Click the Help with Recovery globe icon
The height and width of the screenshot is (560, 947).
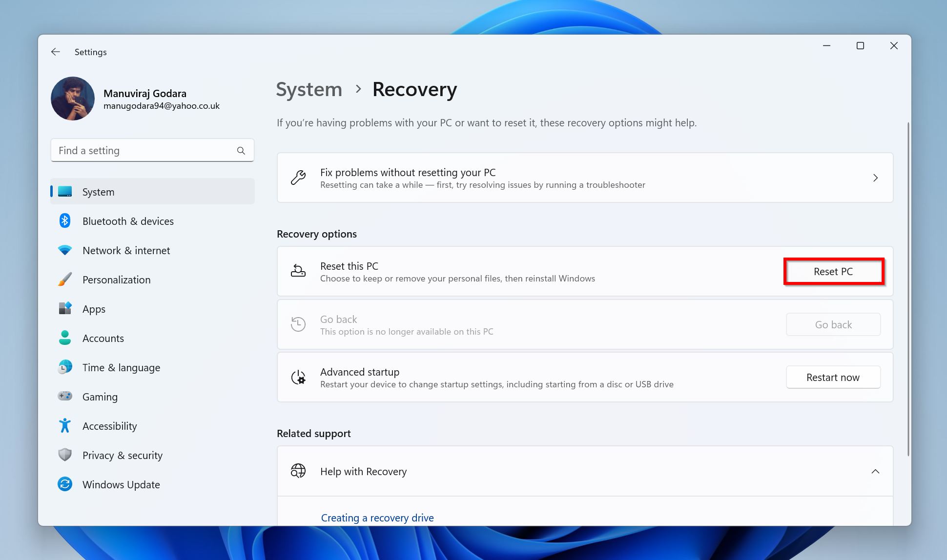(298, 471)
